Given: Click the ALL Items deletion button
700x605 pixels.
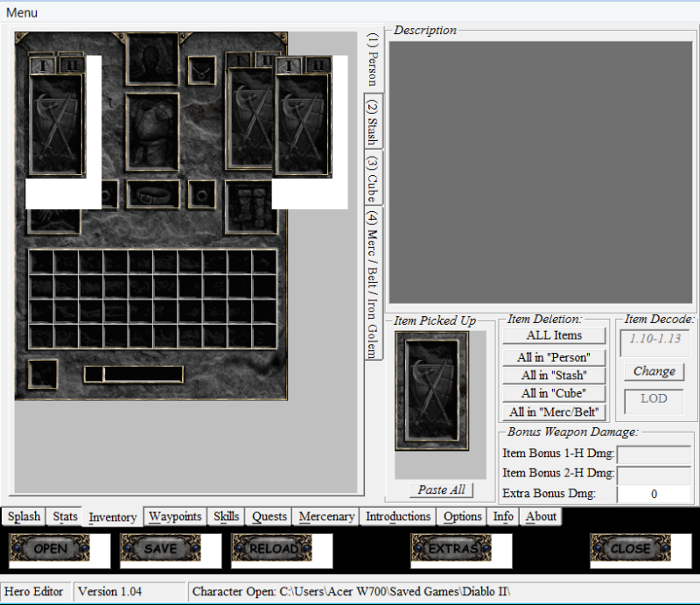Looking at the screenshot, I should [x=554, y=335].
